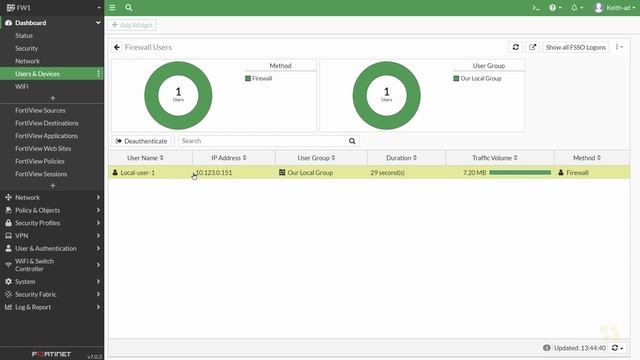This screenshot has height=360, width=640.
Task: Click the Firewall method cell in row
Action: pyautogui.click(x=573, y=173)
